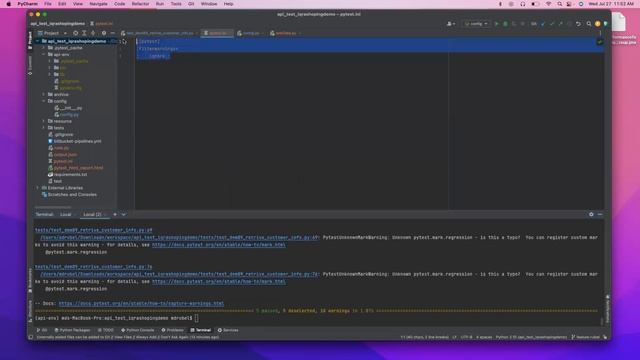Click the yellow avatar icon in toolbar
The image size is (640, 360).
click(598, 24)
